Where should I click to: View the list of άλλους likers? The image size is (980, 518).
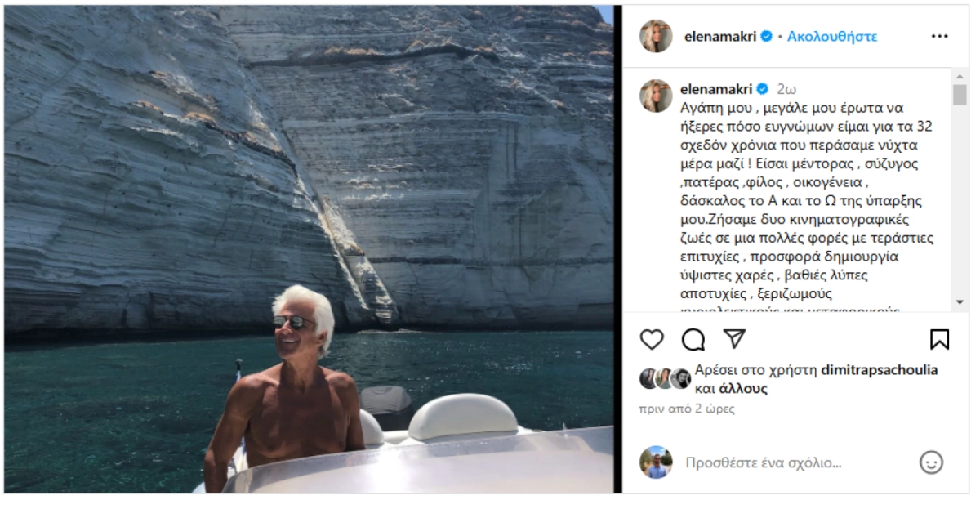coord(743,389)
